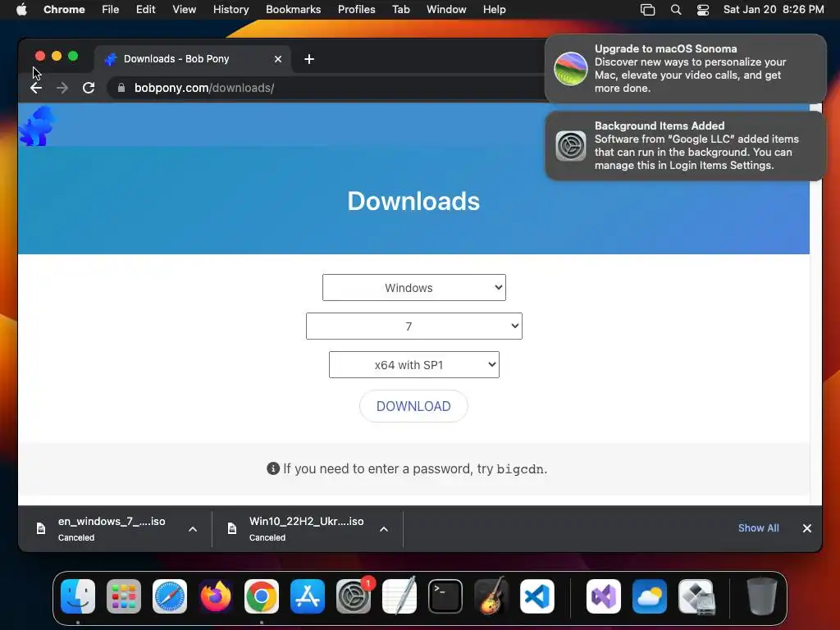This screenshot has width=840, height=630.
Task: Open the Background Items Added notification
Action: point(685,146)
